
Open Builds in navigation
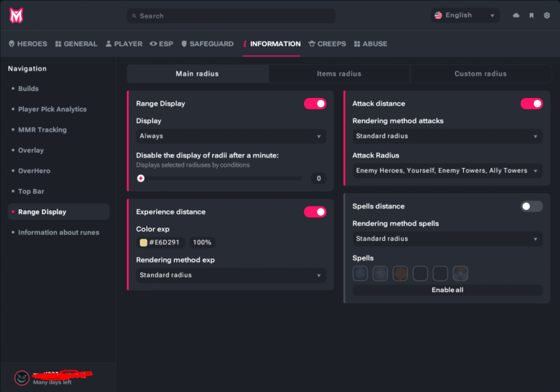[x=59, y=88]
